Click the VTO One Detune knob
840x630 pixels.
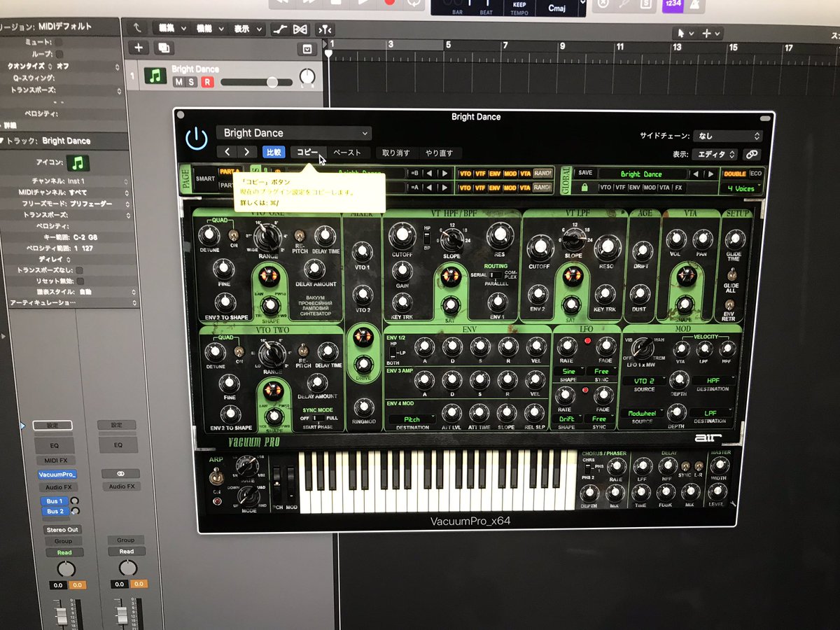click(x=209, y=234)
